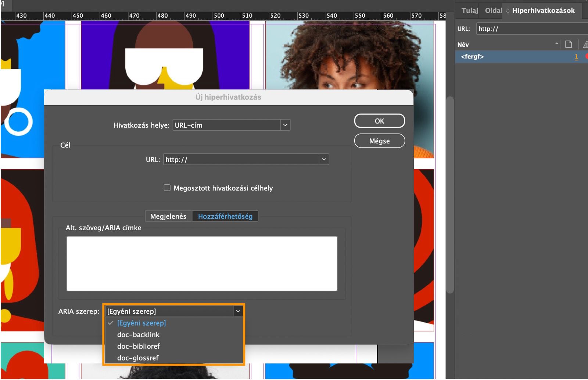Choose doc-glossref from ARIA role list
Screen dimensions: 588x380
(x=138, y=358)
